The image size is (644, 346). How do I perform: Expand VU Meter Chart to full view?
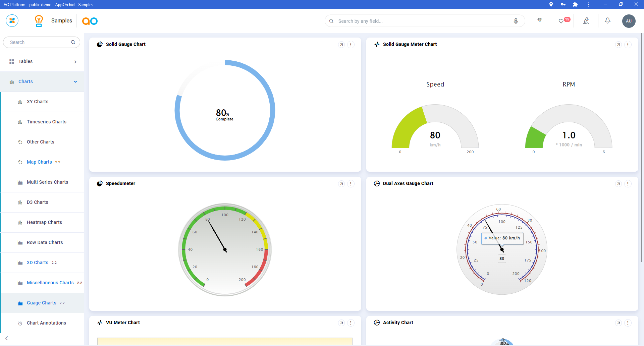tap(341, 323)
